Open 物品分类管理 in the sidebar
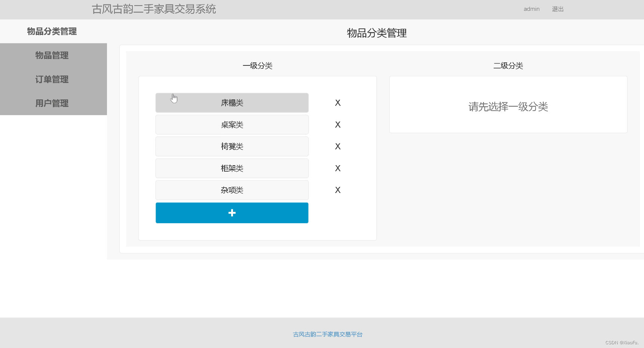Viewport: 644px width, 348px height. (x=52, y=31)
